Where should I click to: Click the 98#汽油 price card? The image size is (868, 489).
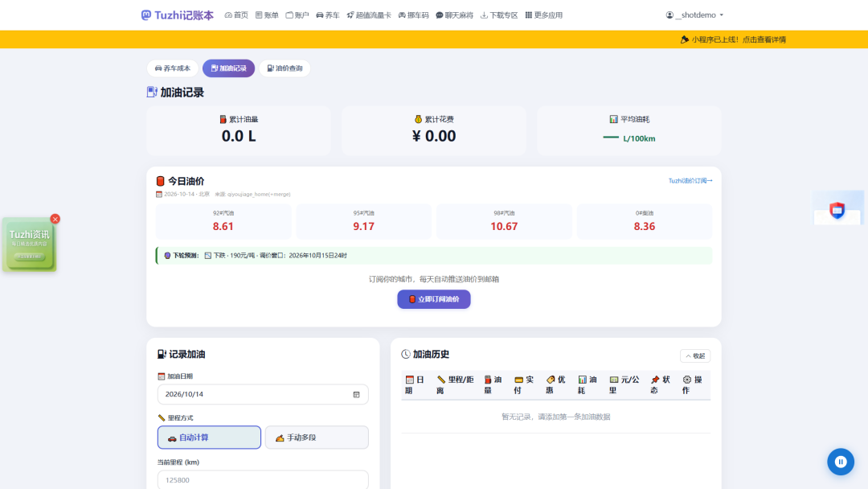coord(504,221)
